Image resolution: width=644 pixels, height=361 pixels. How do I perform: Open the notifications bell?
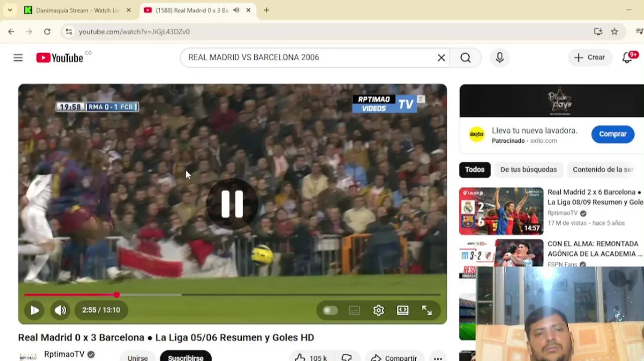[627, 58]
